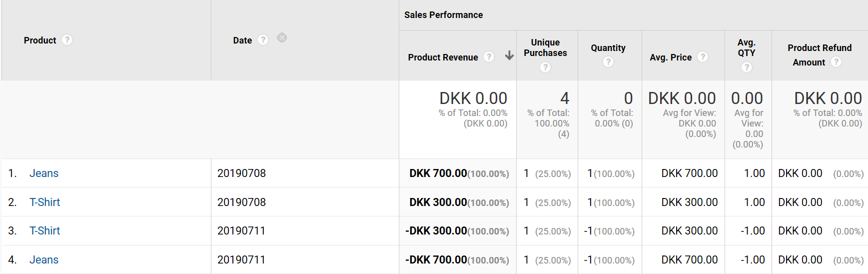The width and height of the screenshot is (868, 274).
Task: Sort by Product Refund Amount header
Action: pyautogui.click(x=819, y=48)
